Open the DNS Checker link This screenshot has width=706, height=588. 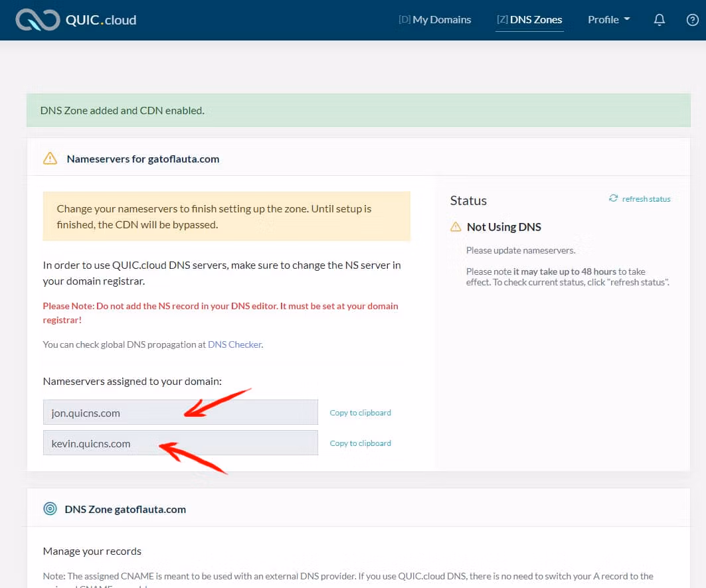(234, 344)
